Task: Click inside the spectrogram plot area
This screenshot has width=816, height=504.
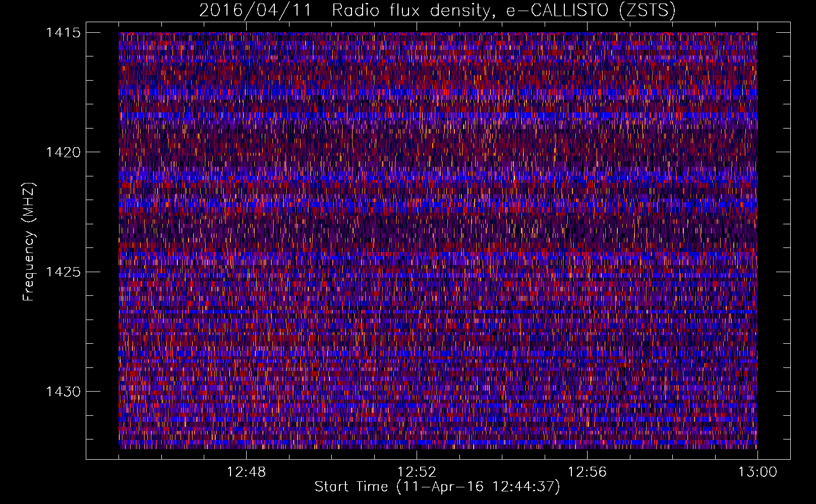Action: point(438,240)
